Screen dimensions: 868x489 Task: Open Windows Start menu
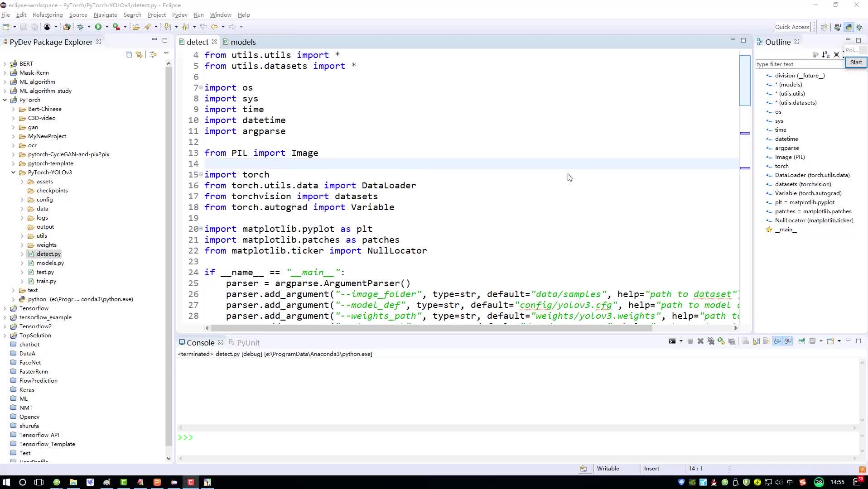point(6,482)
